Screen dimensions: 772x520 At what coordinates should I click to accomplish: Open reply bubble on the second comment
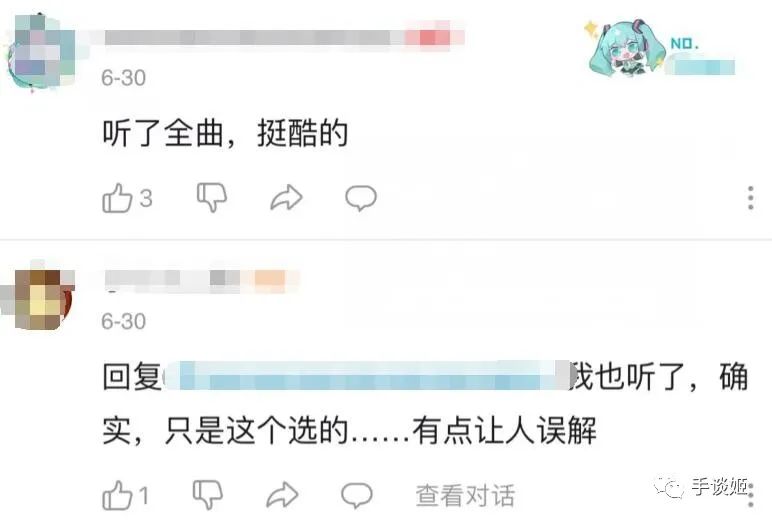tap(357, 495)
